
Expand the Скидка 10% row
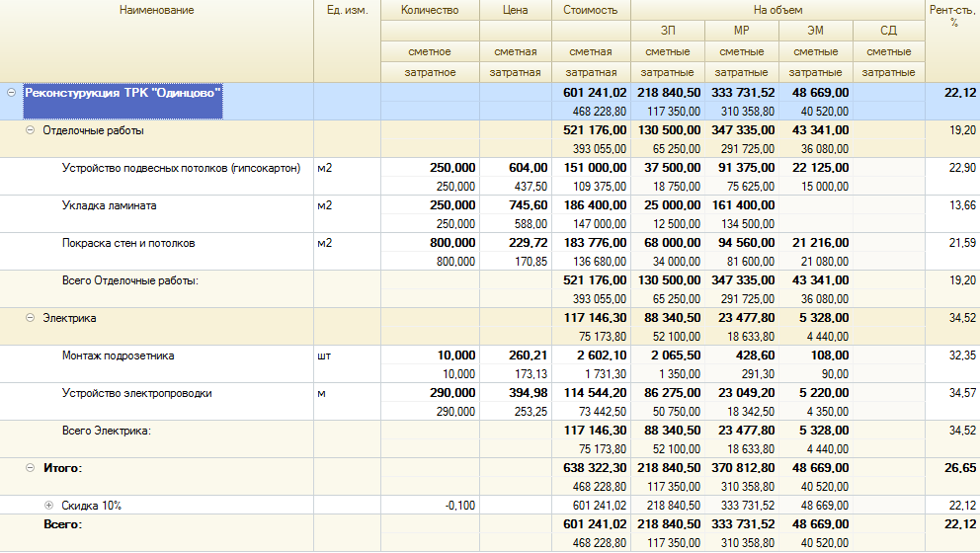point(48,506)
